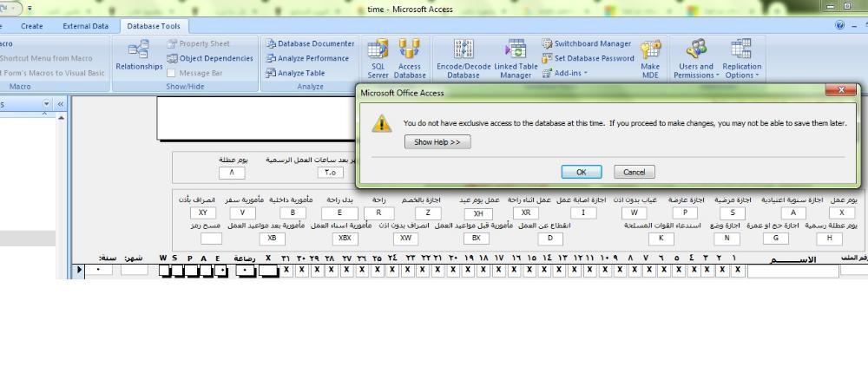868x373 pixels.
Task: Toggle the Message Bar checkbox
Action: [171, 73]
